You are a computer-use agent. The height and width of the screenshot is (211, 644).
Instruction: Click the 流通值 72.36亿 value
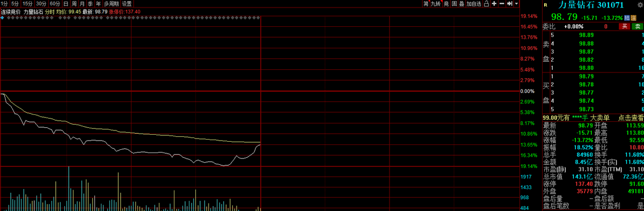click(x=633, y=176)
